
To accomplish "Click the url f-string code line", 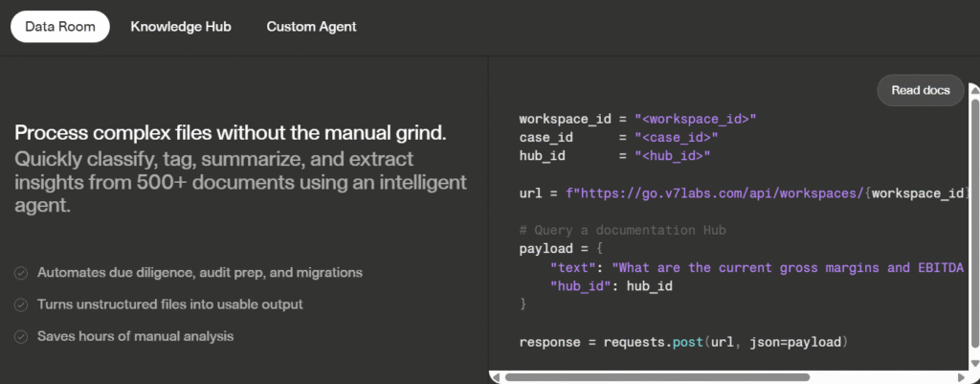I will [x=743, y=193].
